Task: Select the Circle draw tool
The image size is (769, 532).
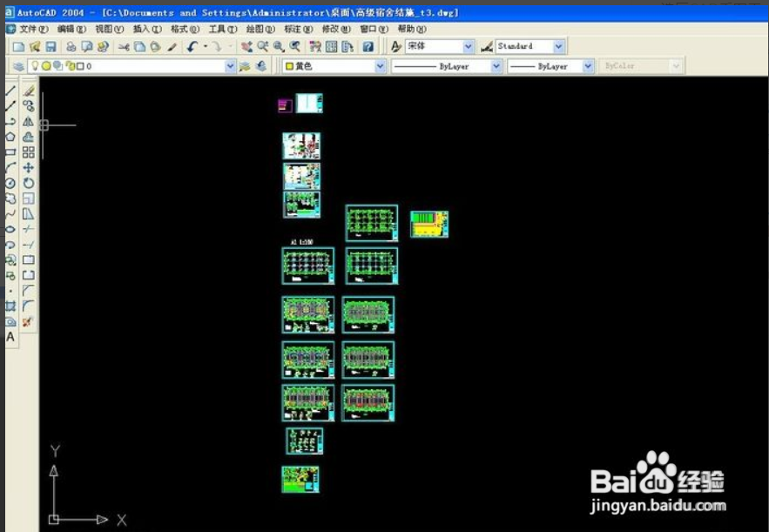Action: coord(10,184)
